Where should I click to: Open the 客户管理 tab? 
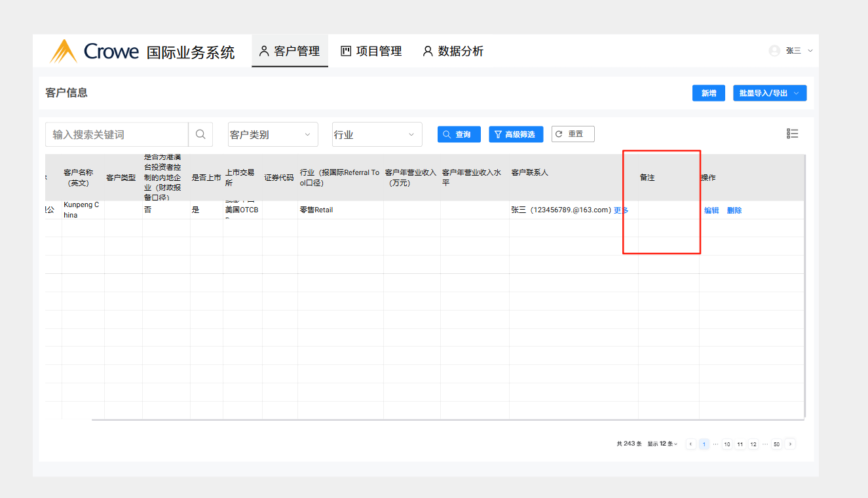(x=290, y=51)
